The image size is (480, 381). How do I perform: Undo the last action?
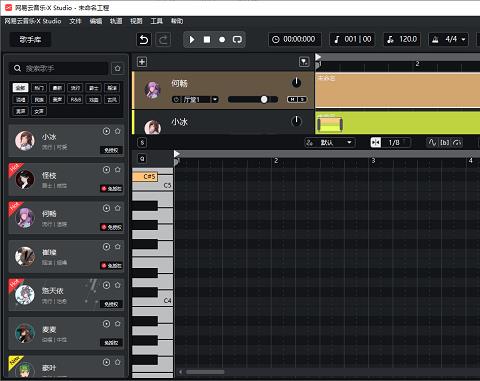pyautogui.click(x=144, y=40)
